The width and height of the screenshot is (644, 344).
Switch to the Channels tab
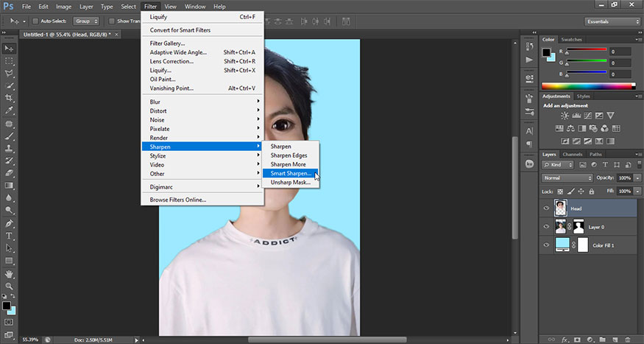[x=573, y=154]
